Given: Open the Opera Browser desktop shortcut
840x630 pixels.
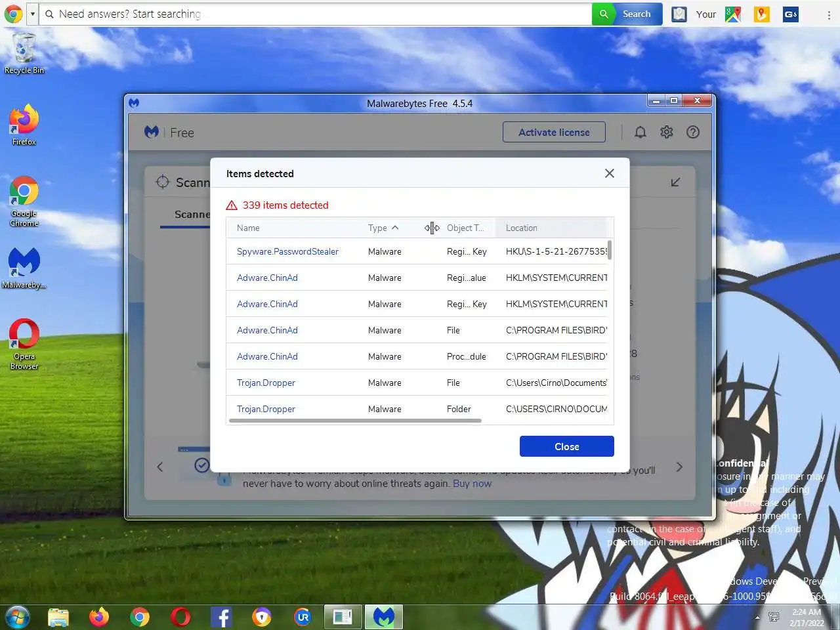Looking at the screenshot, I should (24, 345).
